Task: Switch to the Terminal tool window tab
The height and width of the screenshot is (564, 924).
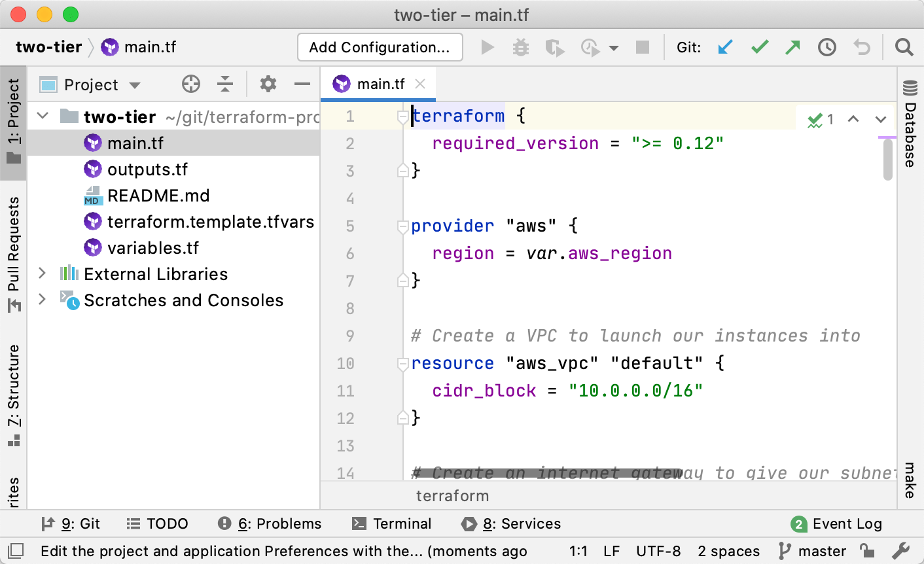Action: point(393,523)
